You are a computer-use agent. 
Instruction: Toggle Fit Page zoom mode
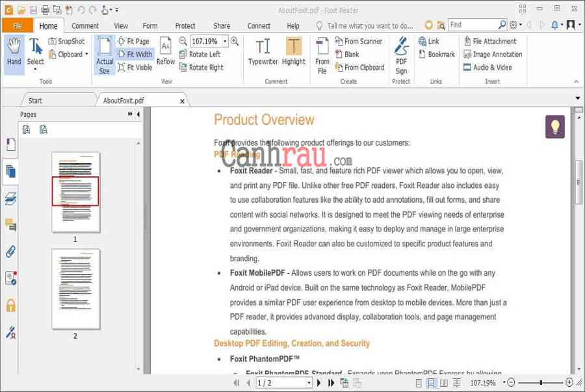point(133,41)
